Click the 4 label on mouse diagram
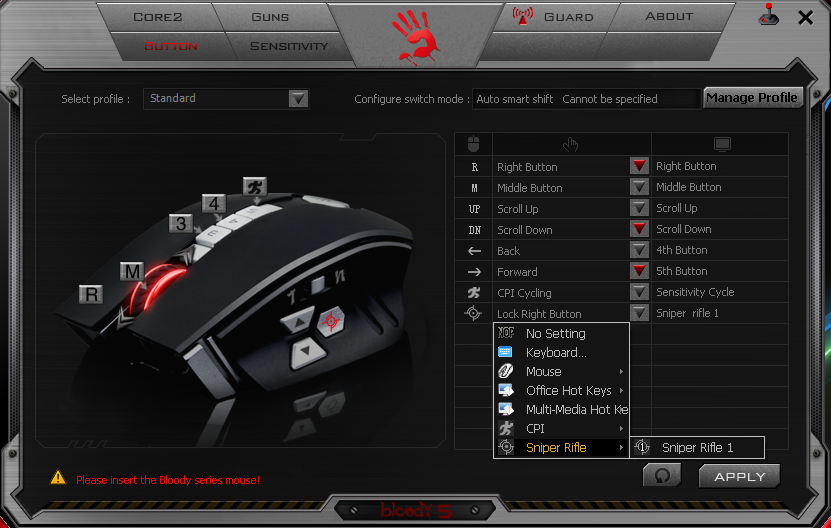 (x=214, y=204)
